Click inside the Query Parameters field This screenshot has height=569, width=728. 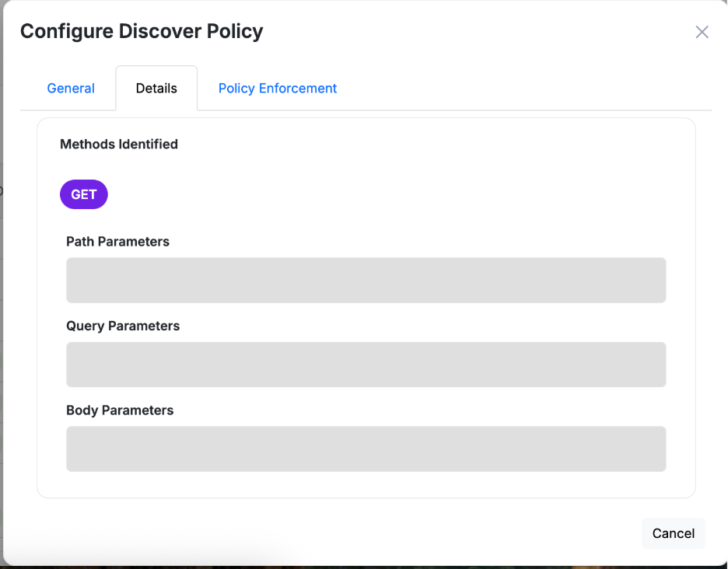click(366, 364)
